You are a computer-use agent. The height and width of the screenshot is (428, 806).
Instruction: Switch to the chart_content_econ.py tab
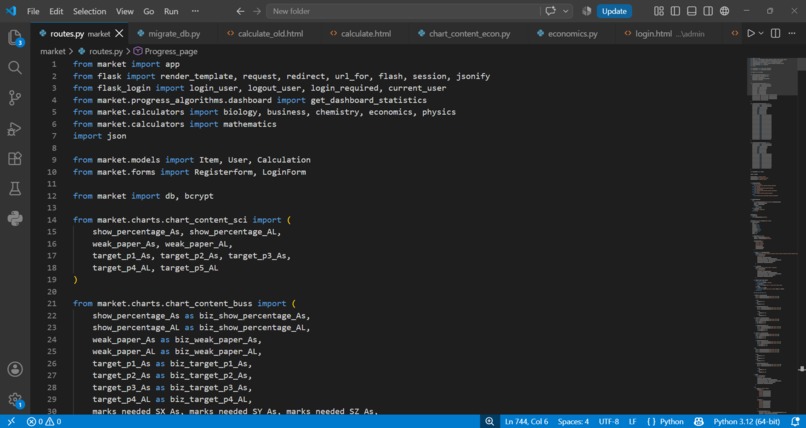(x=469, y=33)
